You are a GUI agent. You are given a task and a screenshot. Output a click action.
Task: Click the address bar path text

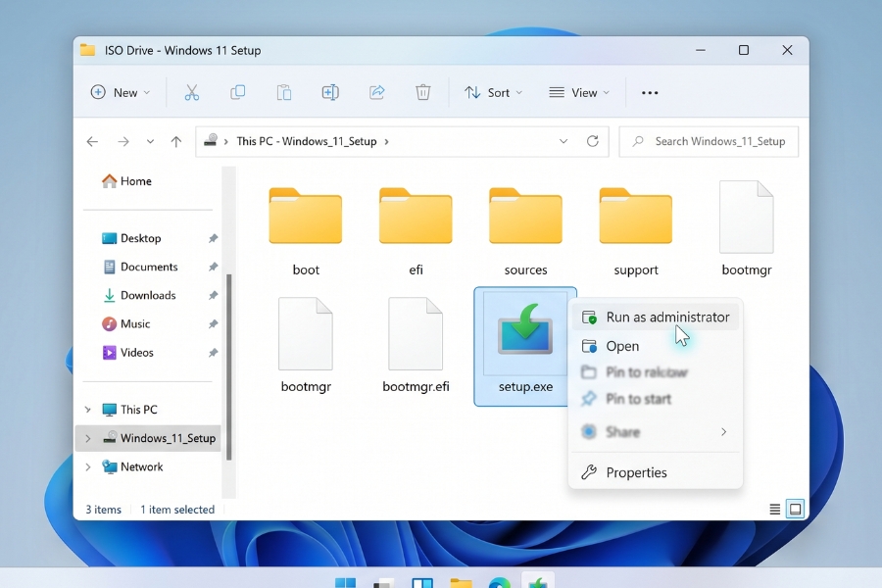307,142
